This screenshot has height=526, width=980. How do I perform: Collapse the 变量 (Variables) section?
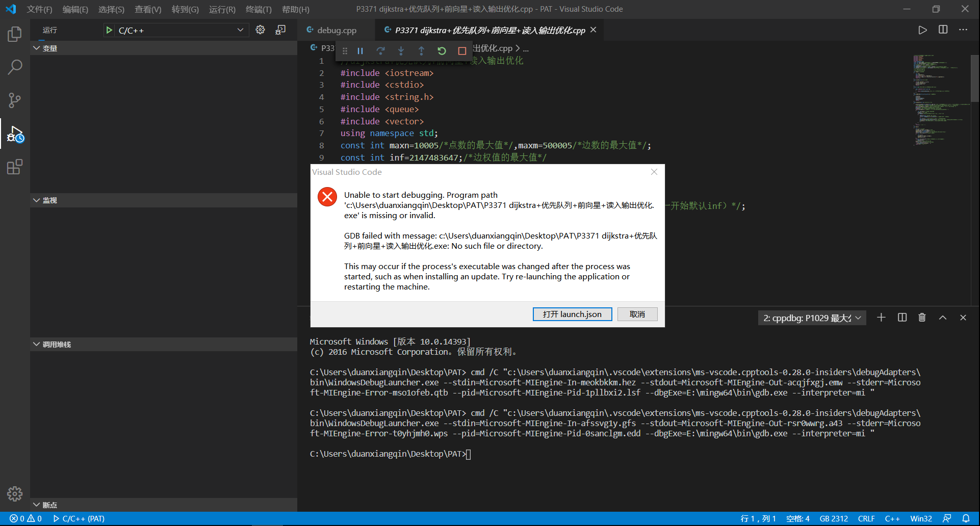point(163,48)
